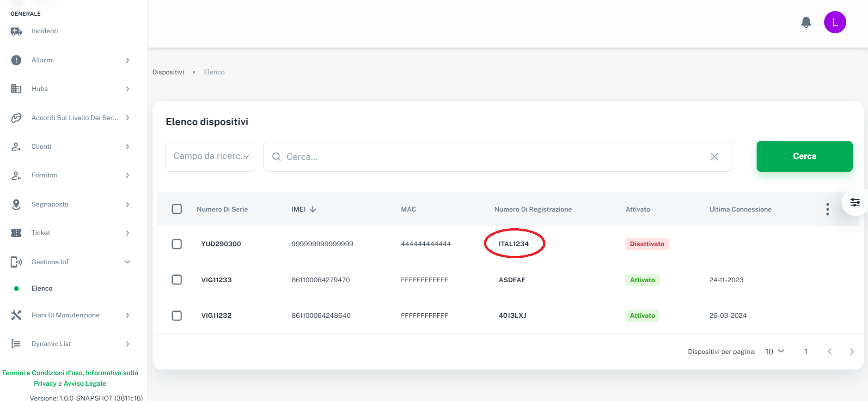Open table filter settings icon
Screen dimensions: 868x401
point(855,202)
